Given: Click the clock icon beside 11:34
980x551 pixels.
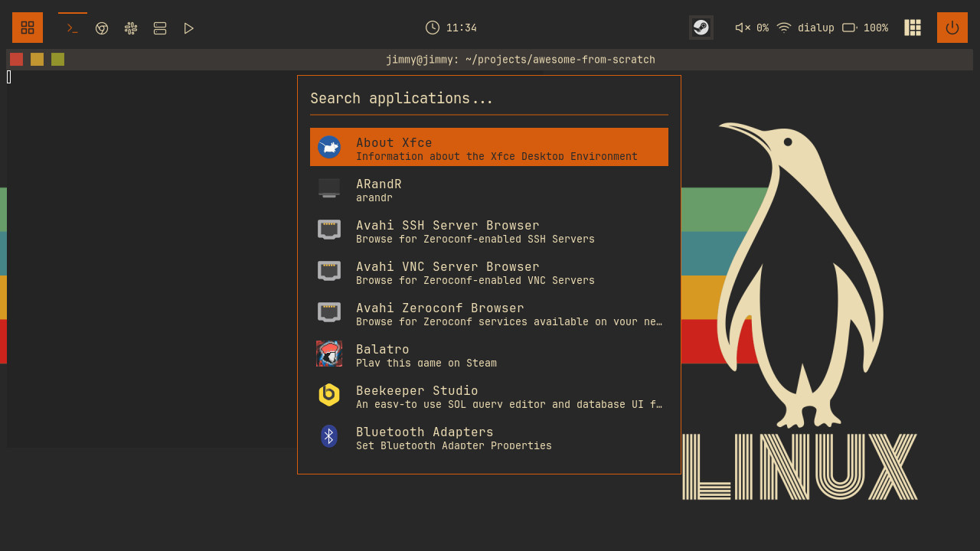Looking at the screenshot, I should 433,28.
